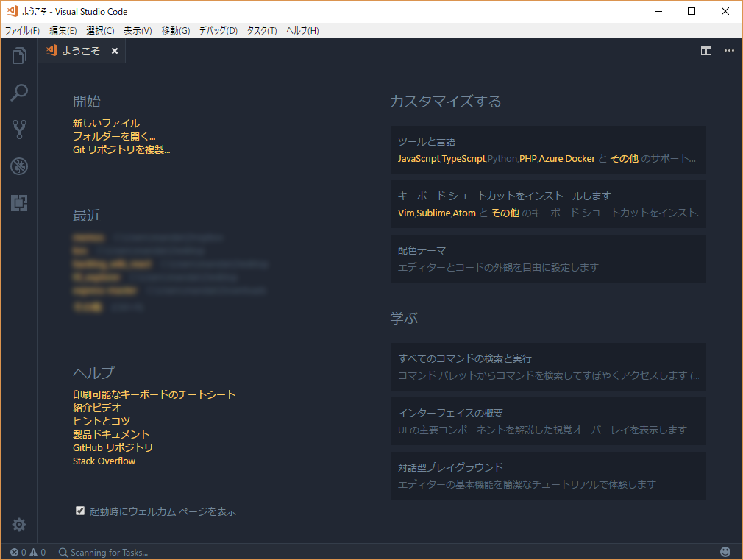Click the errors and warnings status indicator
This screenshot has height=560, width=743.
(x=28, y=553)
